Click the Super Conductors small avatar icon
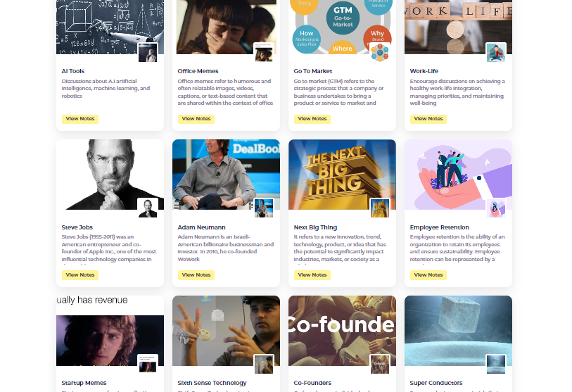 496,364
